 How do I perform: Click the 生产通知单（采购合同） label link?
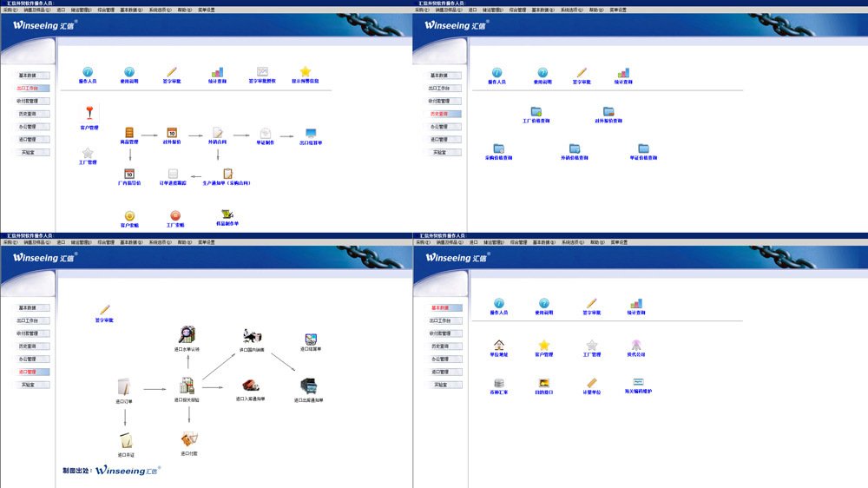tap(227, 184)
